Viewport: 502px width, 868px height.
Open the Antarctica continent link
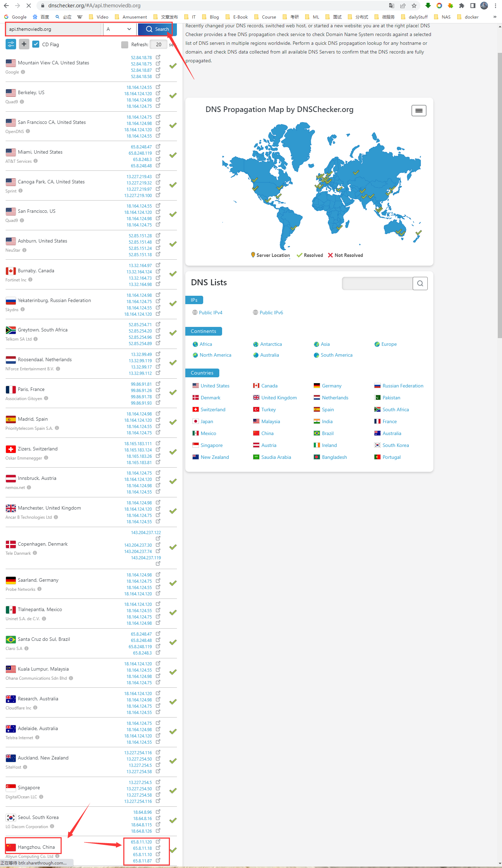(271, 344)
